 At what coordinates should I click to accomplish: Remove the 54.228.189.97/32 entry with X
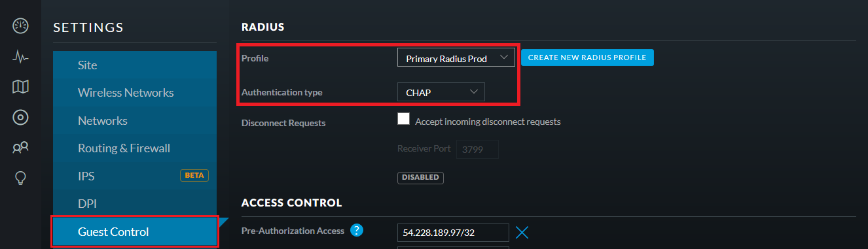(x=522, y=232)
